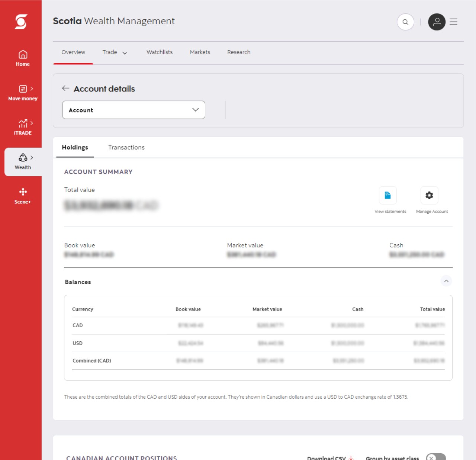
Task: Click the search magnifier icon
Action: 405,22
